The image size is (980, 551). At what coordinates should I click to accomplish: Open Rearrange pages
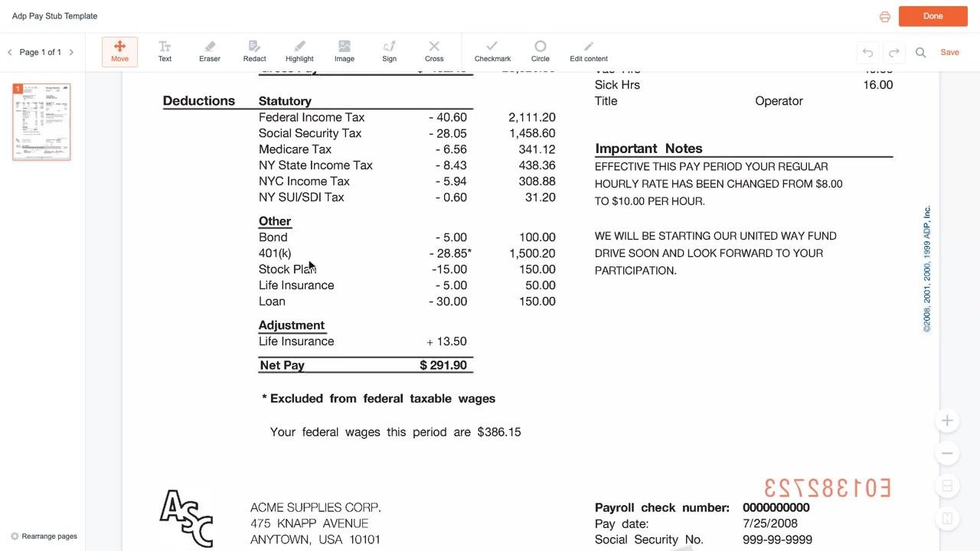[44, 536]
